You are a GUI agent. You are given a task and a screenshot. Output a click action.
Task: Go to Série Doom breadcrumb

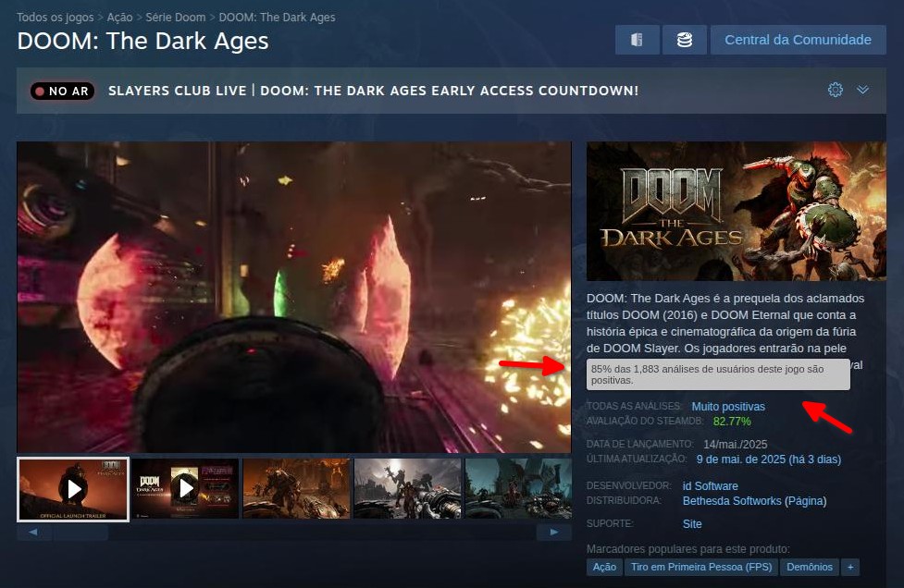pyautogui.click(x=175, y=18)
